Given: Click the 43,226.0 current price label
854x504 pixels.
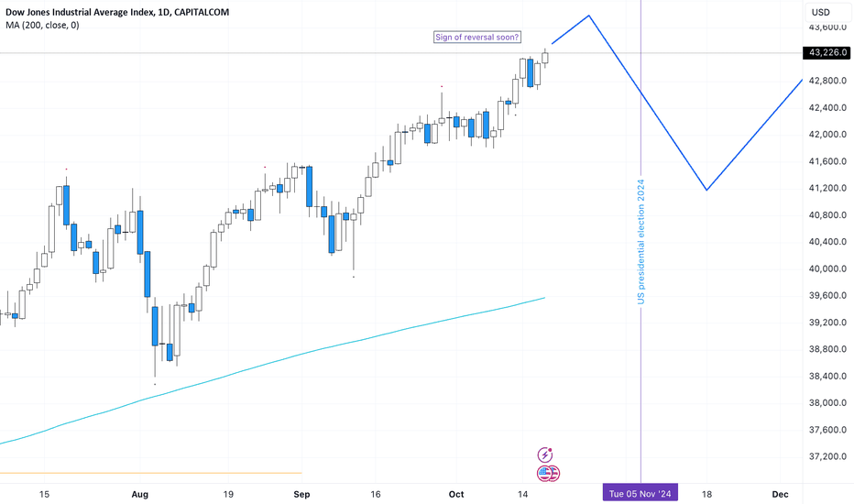Looking at the screenshot, I should point(827,52).
